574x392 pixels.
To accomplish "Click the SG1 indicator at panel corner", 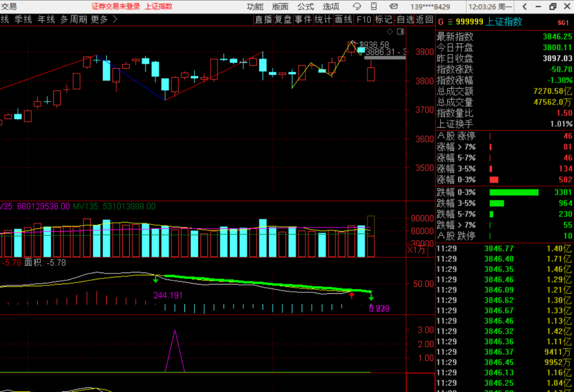I will (x=563, y=23).
